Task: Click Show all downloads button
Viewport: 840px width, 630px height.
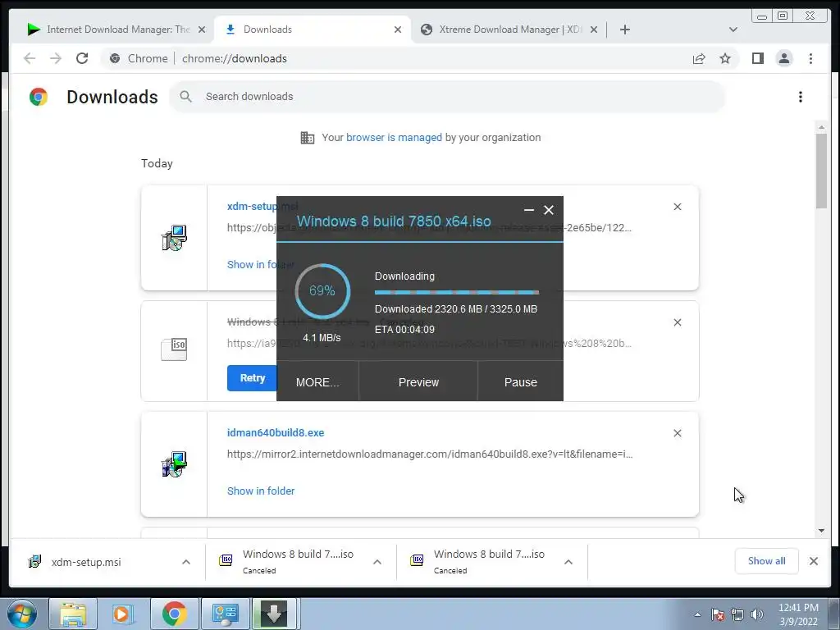Action: click(767, 561)
